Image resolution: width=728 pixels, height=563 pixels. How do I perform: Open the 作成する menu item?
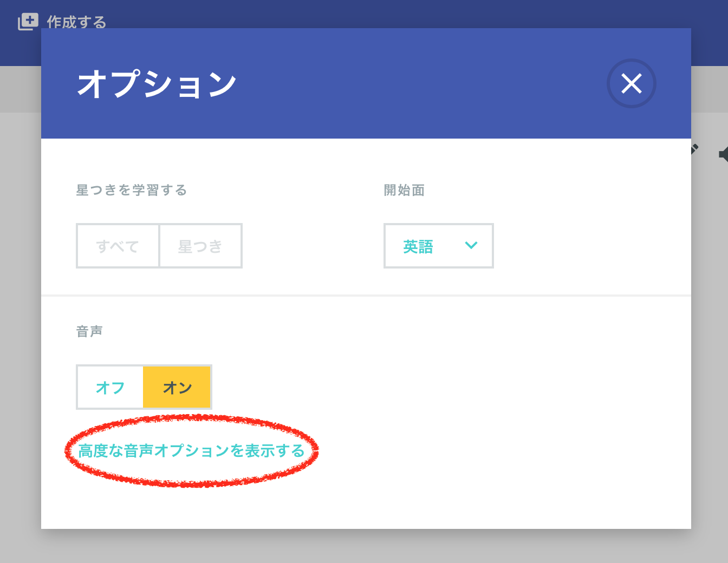76,22
